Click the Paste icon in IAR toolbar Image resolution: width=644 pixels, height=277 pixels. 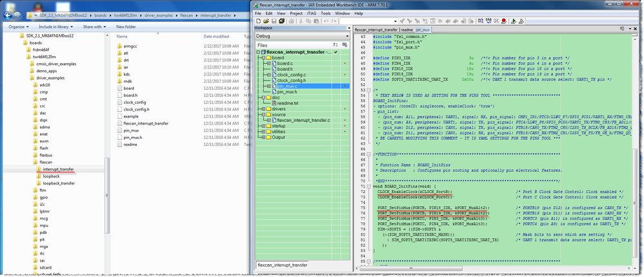coord(316,21)
